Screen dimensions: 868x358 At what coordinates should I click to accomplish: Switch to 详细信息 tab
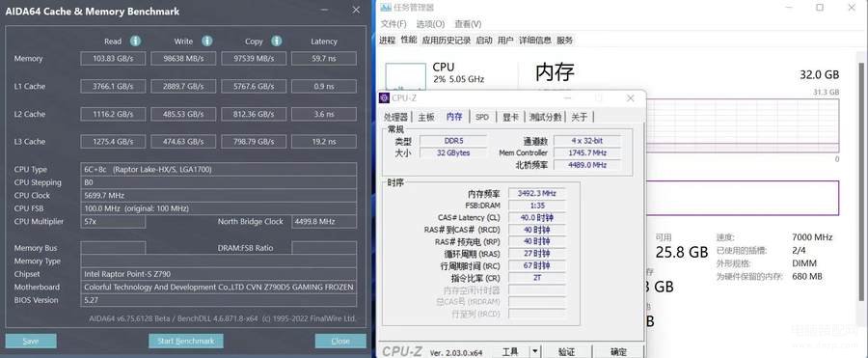click(535, 40)
